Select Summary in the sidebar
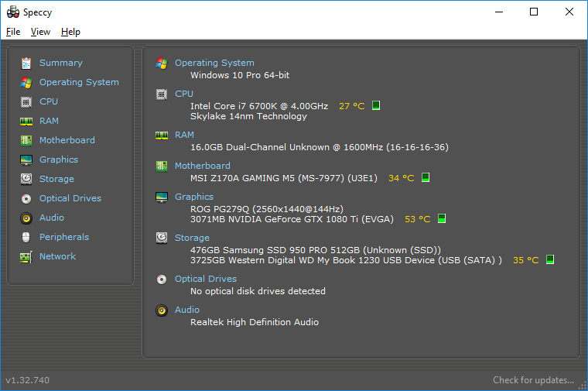Image resolution: width=588 pixels, height=391 pixels. 61,63
